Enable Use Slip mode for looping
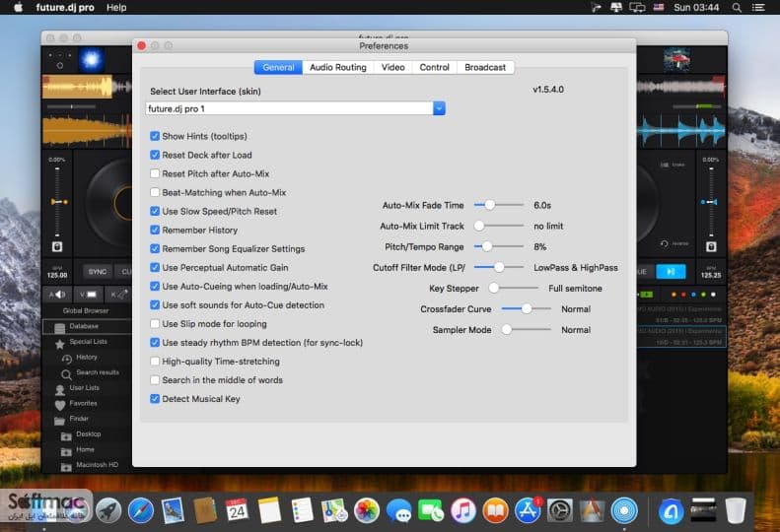Viewport: 780px width, 532px height. [x=155, y=324]
